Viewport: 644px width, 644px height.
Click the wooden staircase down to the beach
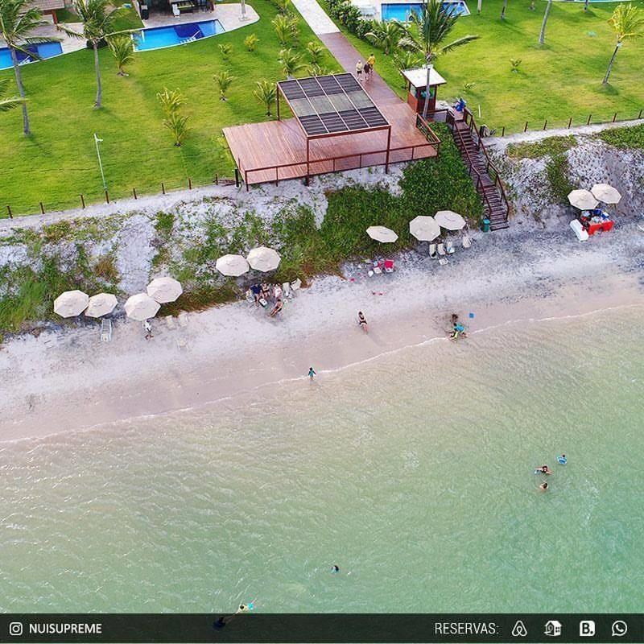(479, 169)
